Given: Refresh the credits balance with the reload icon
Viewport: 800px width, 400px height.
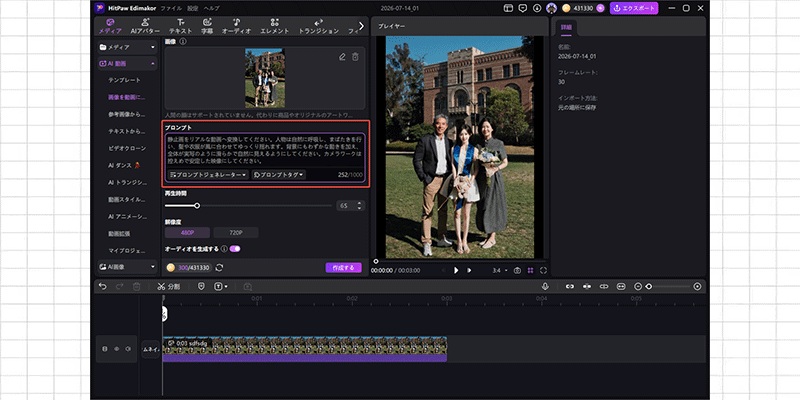Looking at the screenshot, I should pos(219,267).
